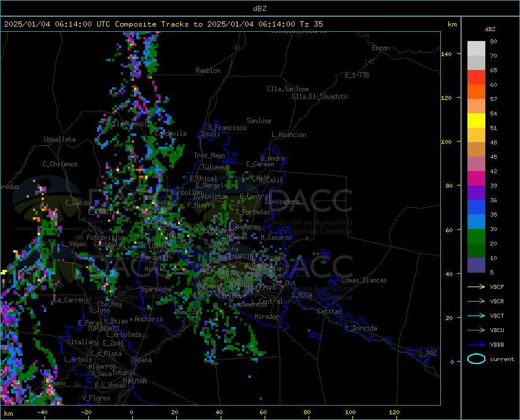Click the M_Caseros map label
This screenshot has width=520, height=420.
coord(276,237)
